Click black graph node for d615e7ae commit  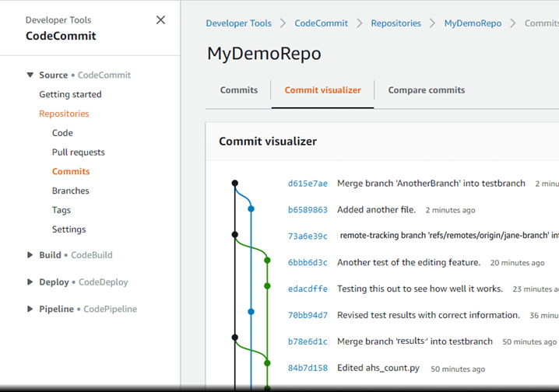pos(235,183)
